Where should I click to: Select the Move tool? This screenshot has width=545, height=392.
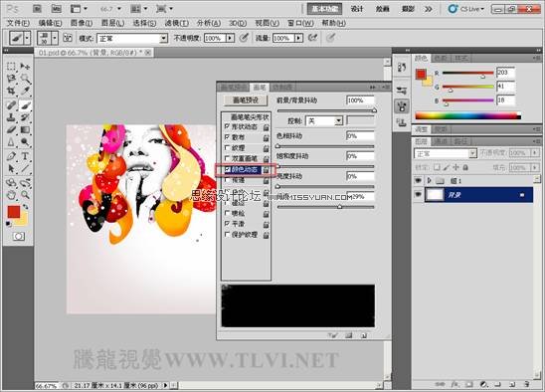point(25,66)
